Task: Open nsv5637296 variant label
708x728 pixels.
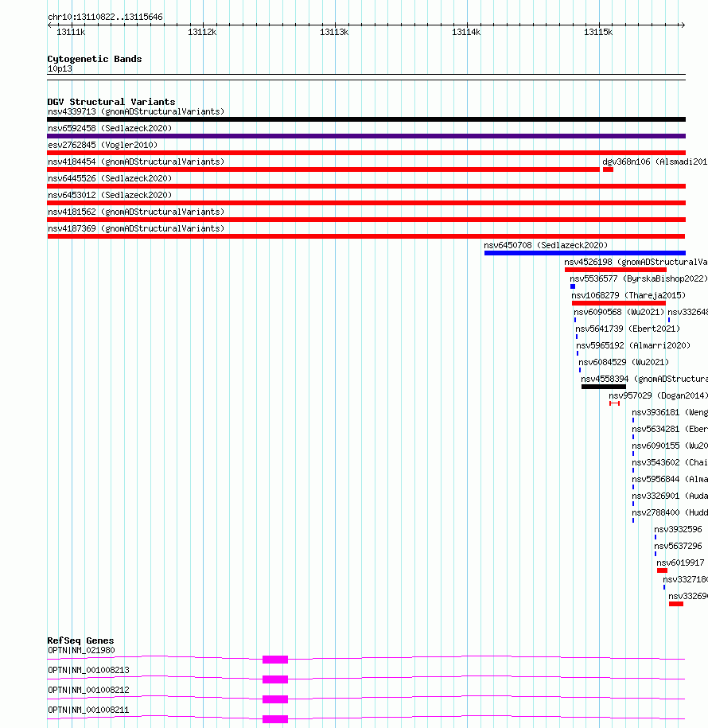Action: [678, 546]
